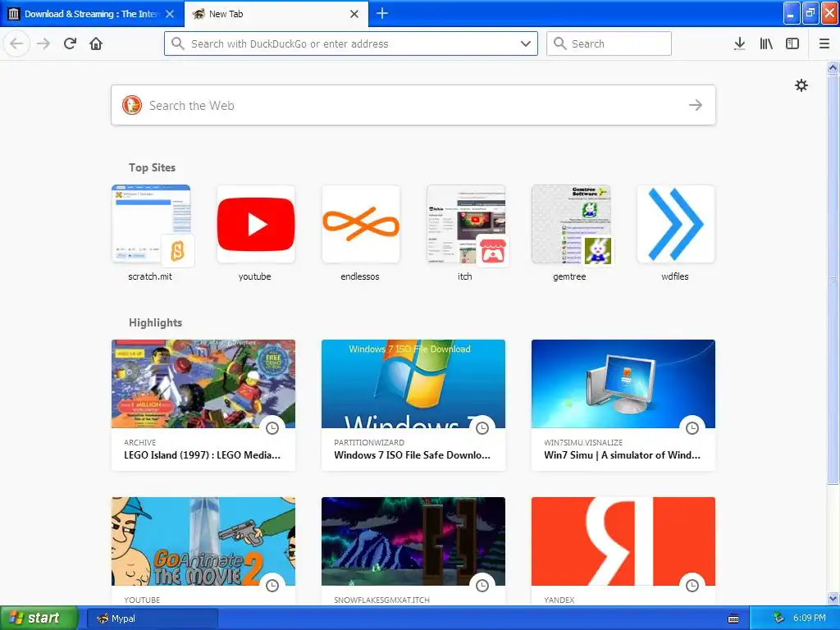Open the snowflakesgmxat.itch highlight thumbnail
Image resolution: width=840 pixels, height=630 pixels.
click(413, 541)
